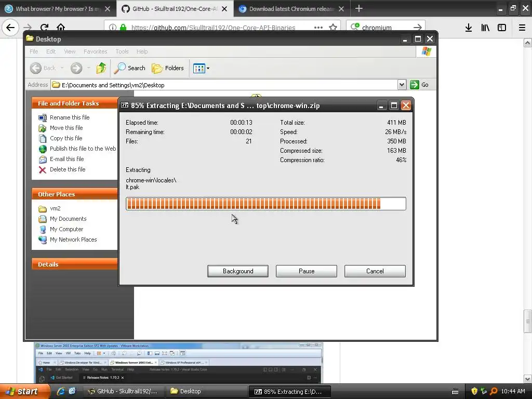Launch Internet Explorer from quick launch
Viewport: 532px width, 399px height.
61,391
